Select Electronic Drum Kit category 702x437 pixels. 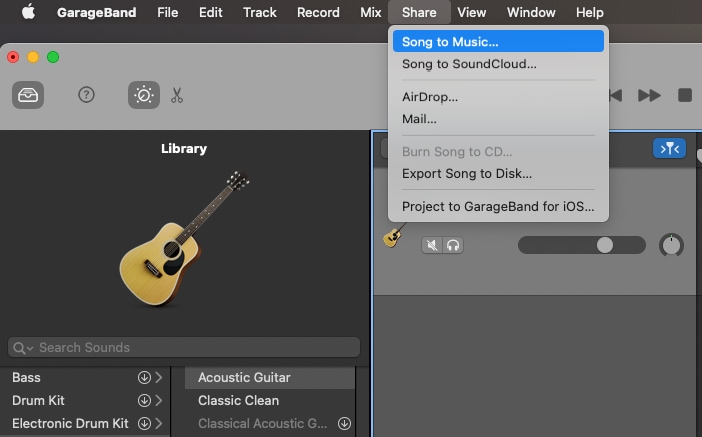[70, 423]
